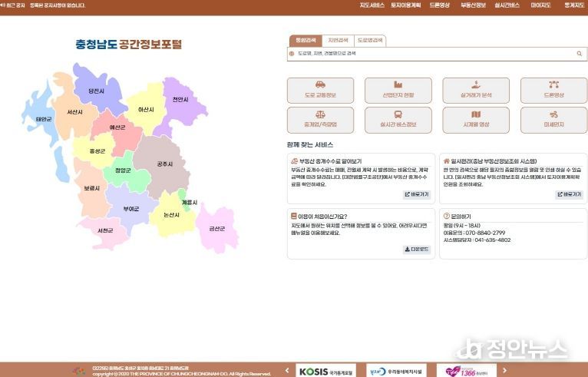Select 청양군 on the map
The height and width of the screenshot is (377, 588).
pyautogui.click(x=123, y=170)
